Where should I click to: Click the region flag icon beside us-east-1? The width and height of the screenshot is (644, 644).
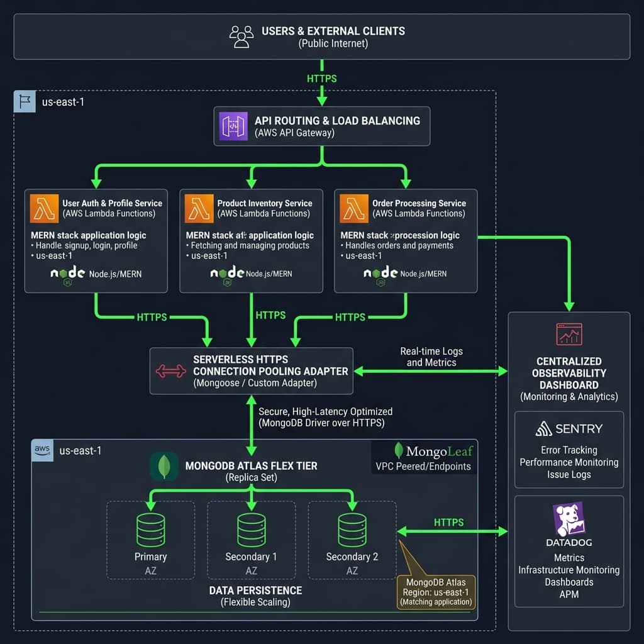point(25,101)
